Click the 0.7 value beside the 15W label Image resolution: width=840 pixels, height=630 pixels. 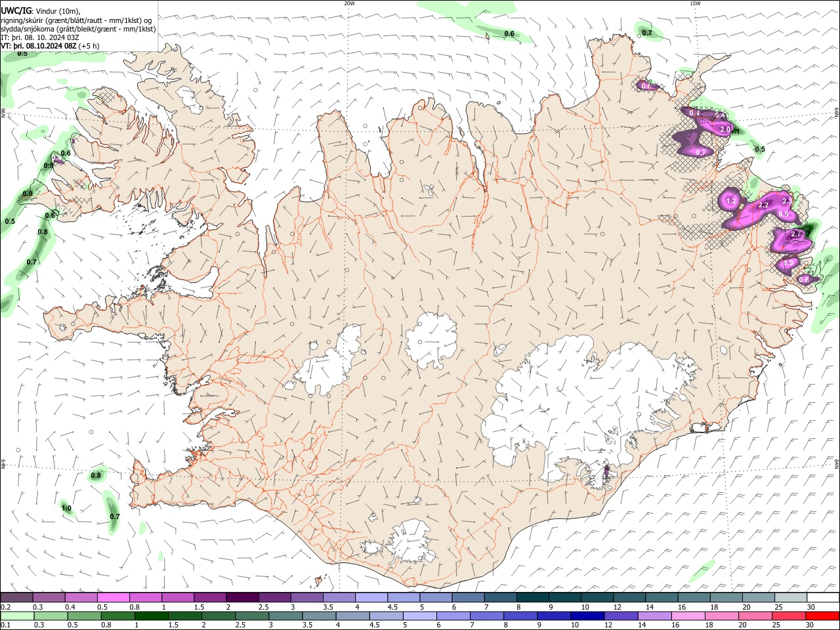[x=647, y=33]
